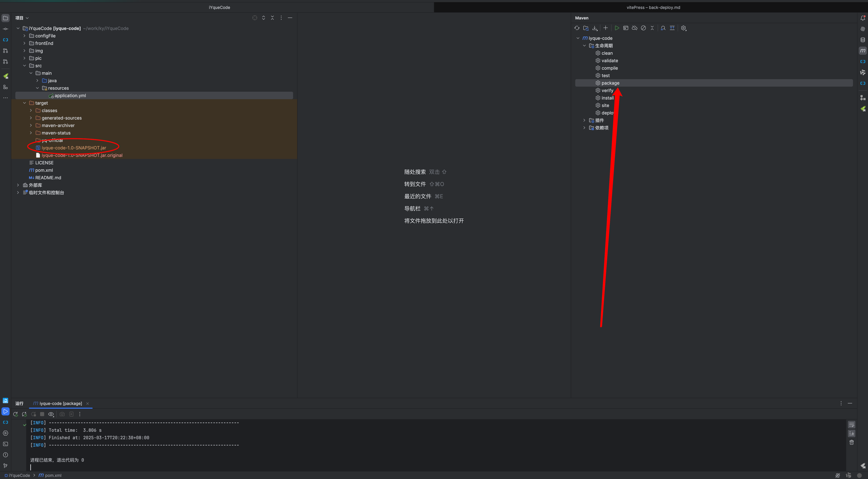Toggle soft-wrap in run console
868x479 pixels.
pos(851,425)
